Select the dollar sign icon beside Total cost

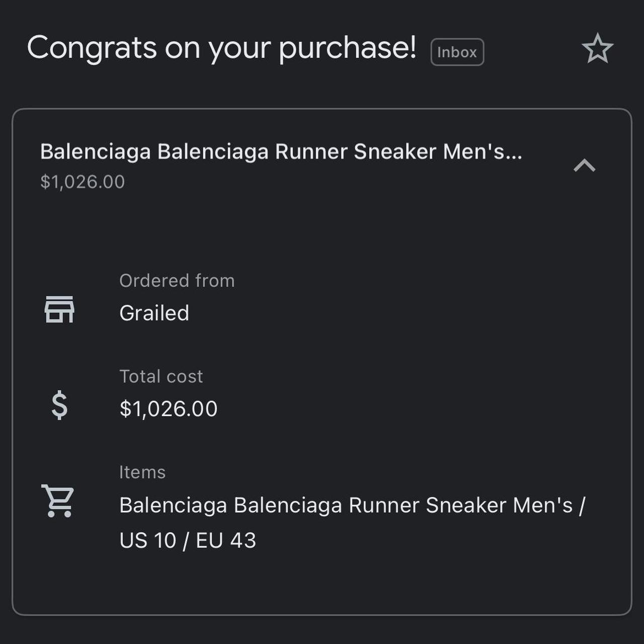pyautogui.click(x=59, y=406)
